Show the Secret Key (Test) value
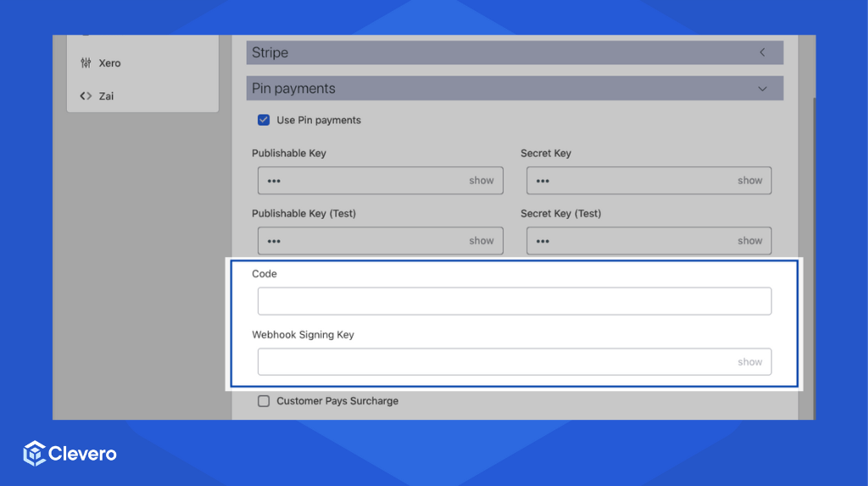The height and width of the screenshot is (486, 868). coord(749,241)
